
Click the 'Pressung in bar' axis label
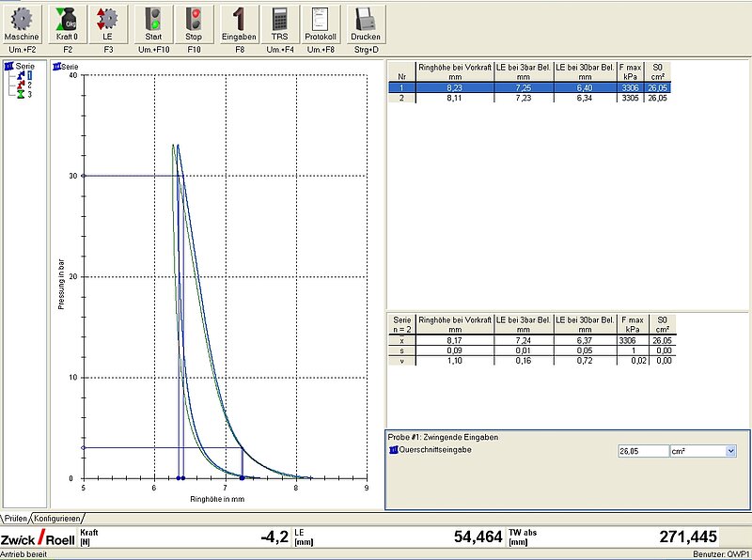pyautogui.click(x=61, y=285)
